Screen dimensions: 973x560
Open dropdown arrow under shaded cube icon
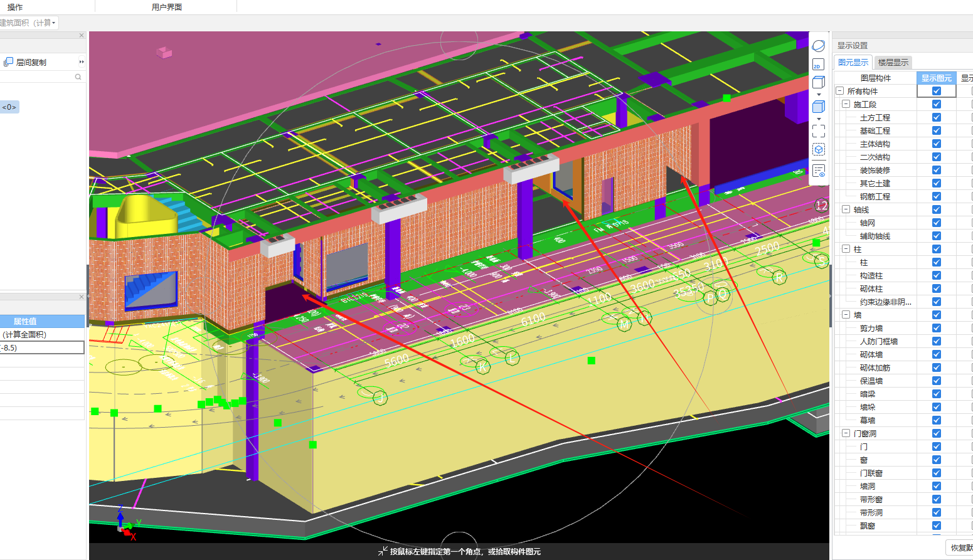click(x=819, y=119)
